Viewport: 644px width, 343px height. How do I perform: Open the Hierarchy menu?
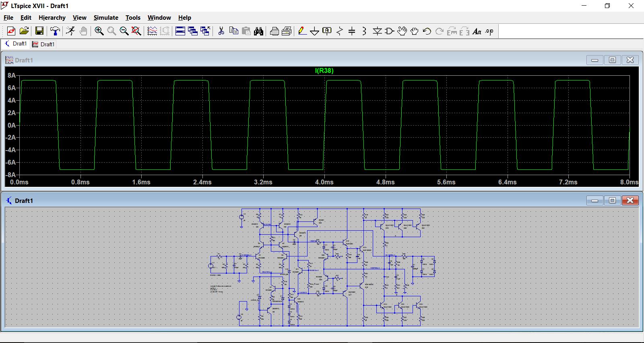point(52,18)
